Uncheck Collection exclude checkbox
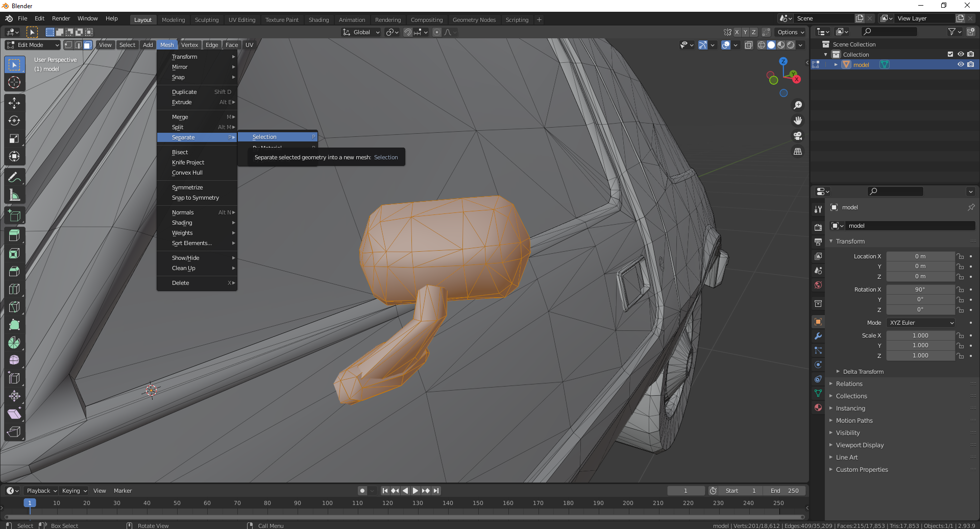The width and height of the screenshot is (980, 529). pos(950,55)
